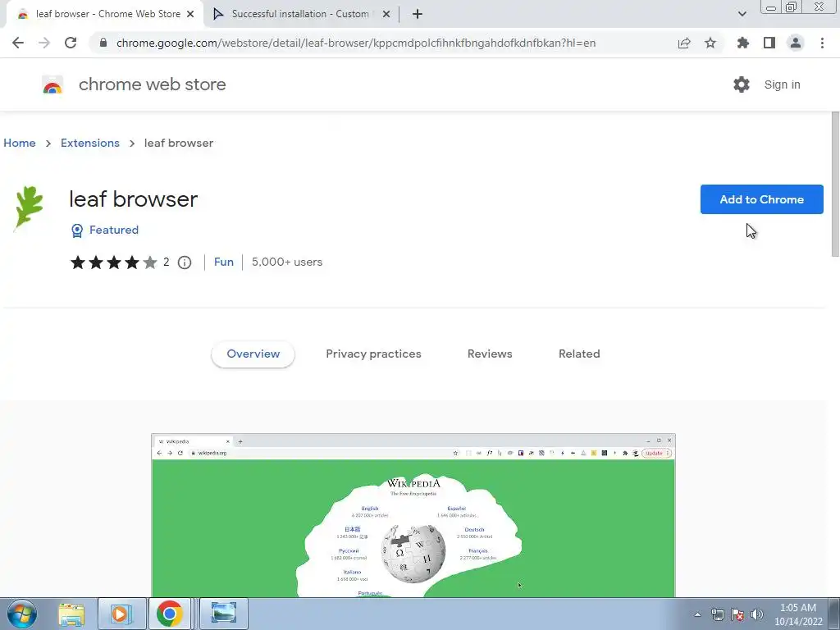The image size is (840, 630).
Task: Click the Action Center flag icon
Action: coord(737,614)
